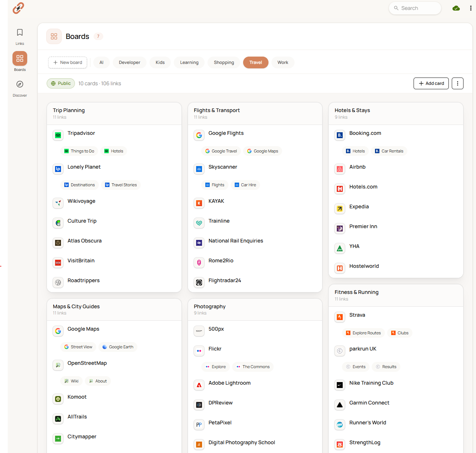The width and height of the screenshot is (476, 453).
Task: Open the Atlas Obscura link
Action: (84, 241)
